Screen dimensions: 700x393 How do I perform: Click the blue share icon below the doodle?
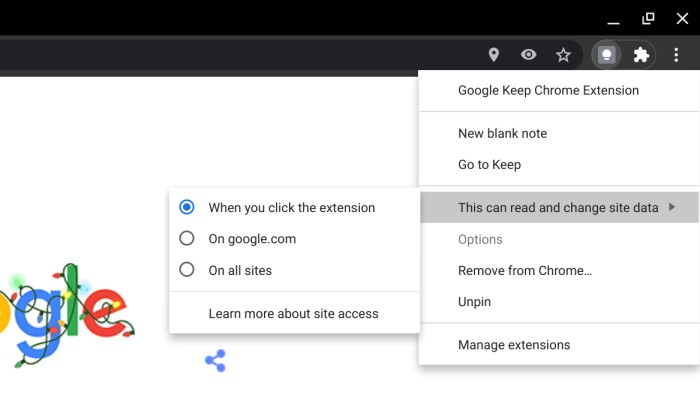215,360
